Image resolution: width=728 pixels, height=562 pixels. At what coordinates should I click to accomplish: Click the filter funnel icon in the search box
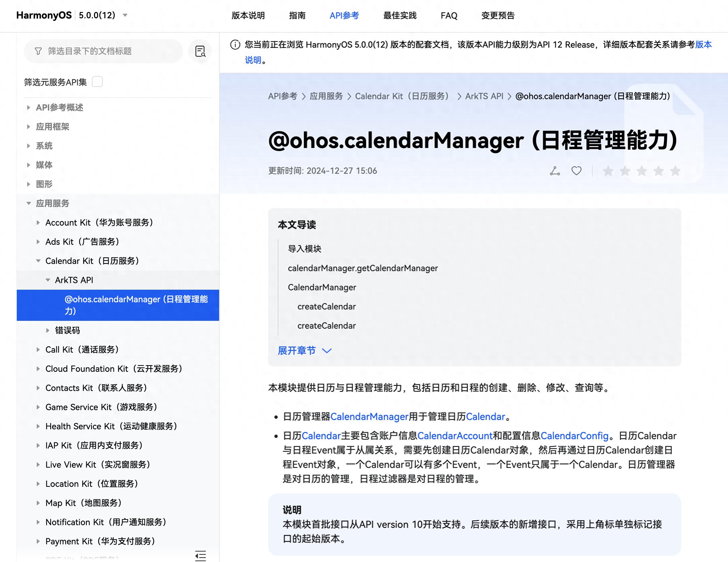(x=39, y=51)
